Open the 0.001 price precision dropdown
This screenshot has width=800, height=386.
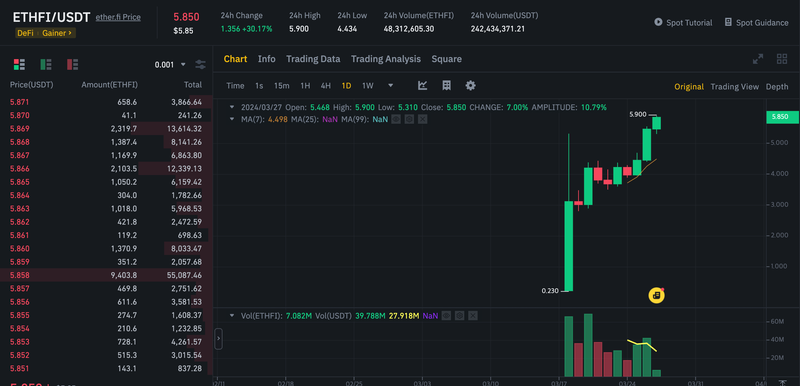click(x=170, y=65)
